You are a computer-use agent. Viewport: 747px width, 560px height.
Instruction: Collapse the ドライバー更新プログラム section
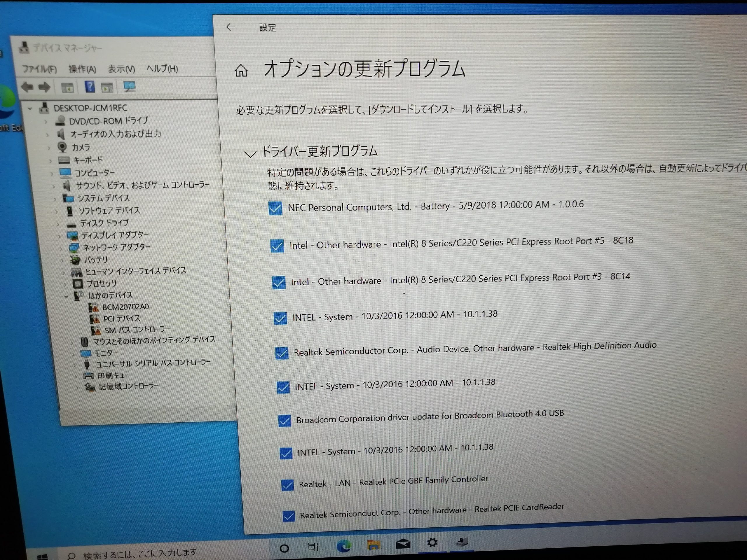[251, 154]
